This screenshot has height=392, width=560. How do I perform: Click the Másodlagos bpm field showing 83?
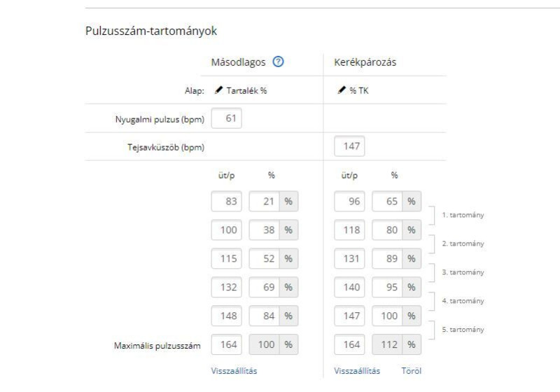click(x=227, y=202)
